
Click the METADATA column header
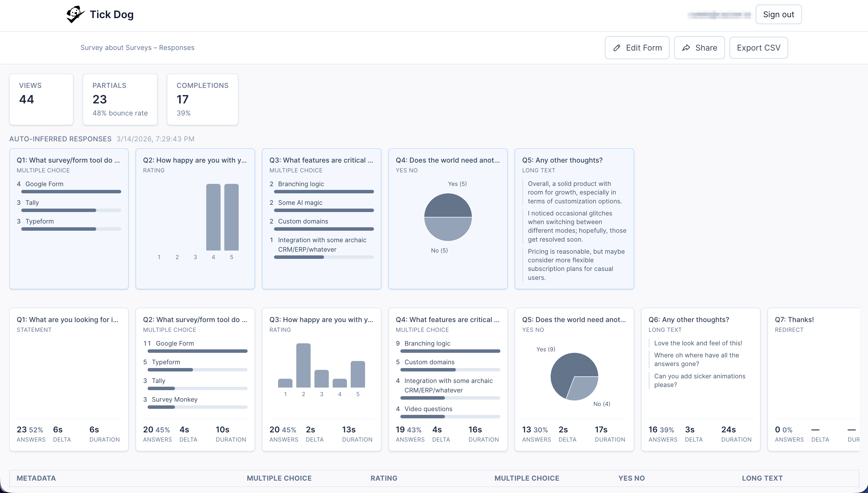coord(36,478)
